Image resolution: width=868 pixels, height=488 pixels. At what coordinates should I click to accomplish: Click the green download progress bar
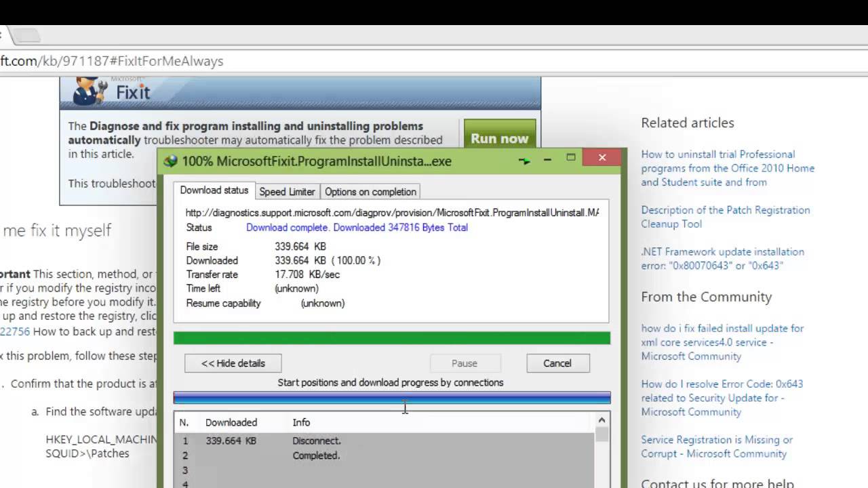coord(392,338)
